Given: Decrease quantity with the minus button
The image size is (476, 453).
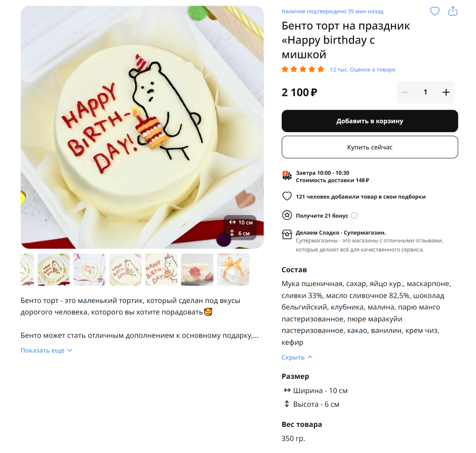Looking at the screenshot, I should (405, 92).
